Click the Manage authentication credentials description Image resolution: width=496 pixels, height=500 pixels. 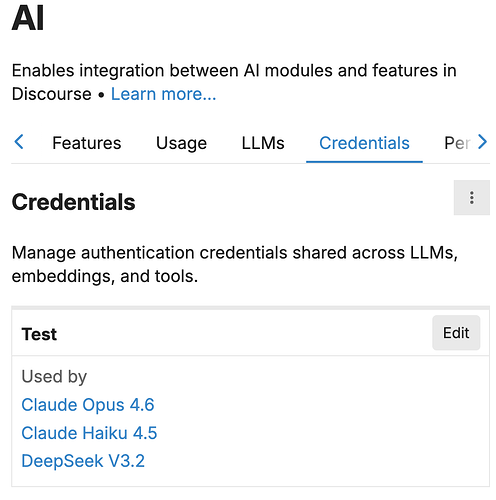pos(235,264)
